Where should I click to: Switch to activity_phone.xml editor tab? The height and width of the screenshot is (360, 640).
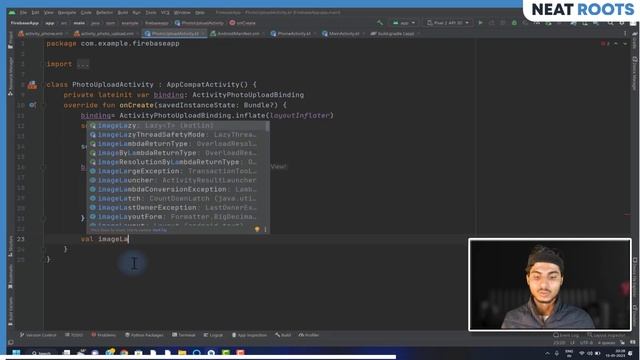tap(41, 33)
